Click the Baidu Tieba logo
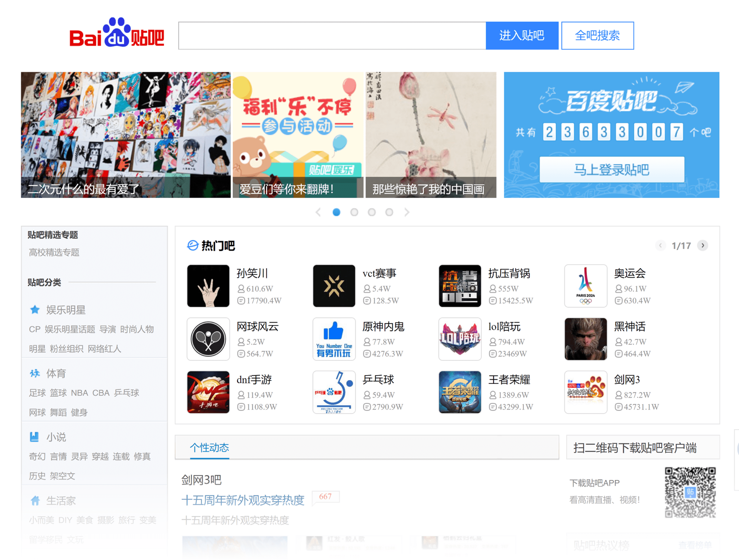The width and height of the screenshot is (739, 560). [117, 33]
